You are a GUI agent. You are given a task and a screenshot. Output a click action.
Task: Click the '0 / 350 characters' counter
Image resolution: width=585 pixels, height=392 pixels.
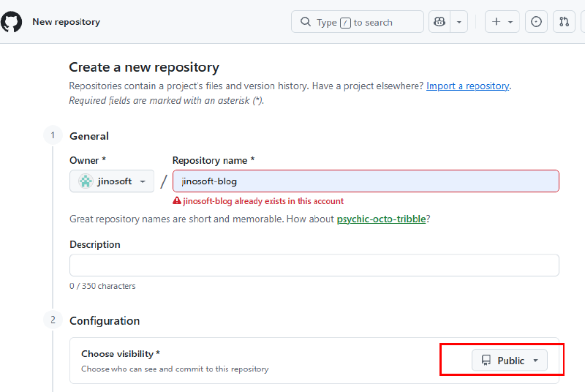pyautogui.click(x=102, y=286)
